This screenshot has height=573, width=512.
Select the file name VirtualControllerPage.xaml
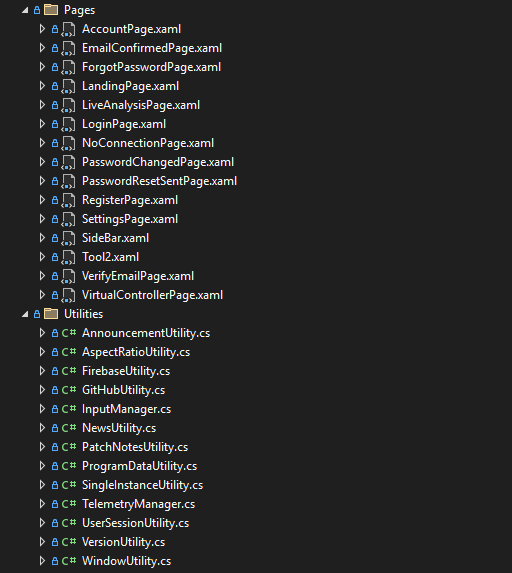click(152, 295)
